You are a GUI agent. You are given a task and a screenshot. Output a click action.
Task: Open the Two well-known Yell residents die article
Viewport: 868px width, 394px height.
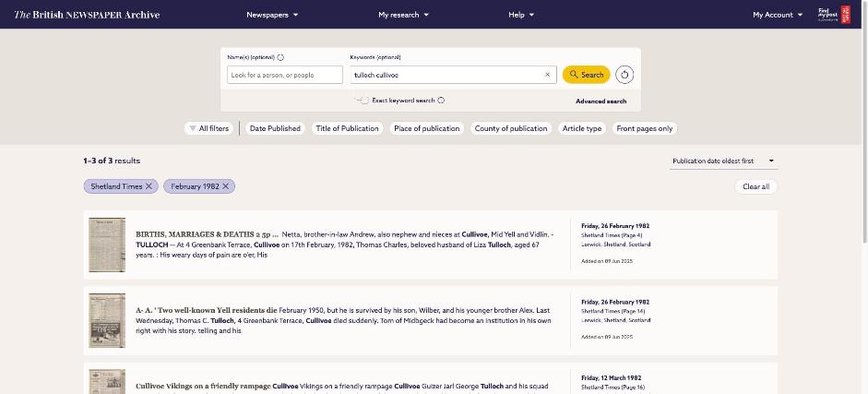click(206, 310)
